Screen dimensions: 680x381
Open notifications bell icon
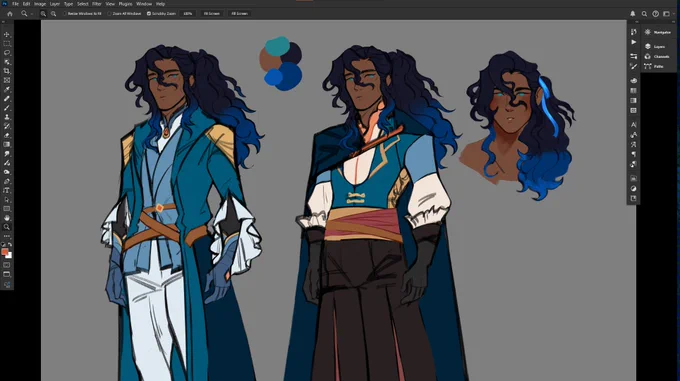pyautogui.click(x=633, y=14)
